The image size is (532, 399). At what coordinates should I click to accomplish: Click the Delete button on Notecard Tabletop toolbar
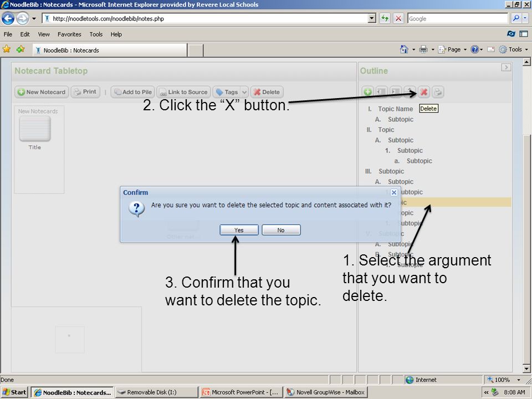[267, 92]
